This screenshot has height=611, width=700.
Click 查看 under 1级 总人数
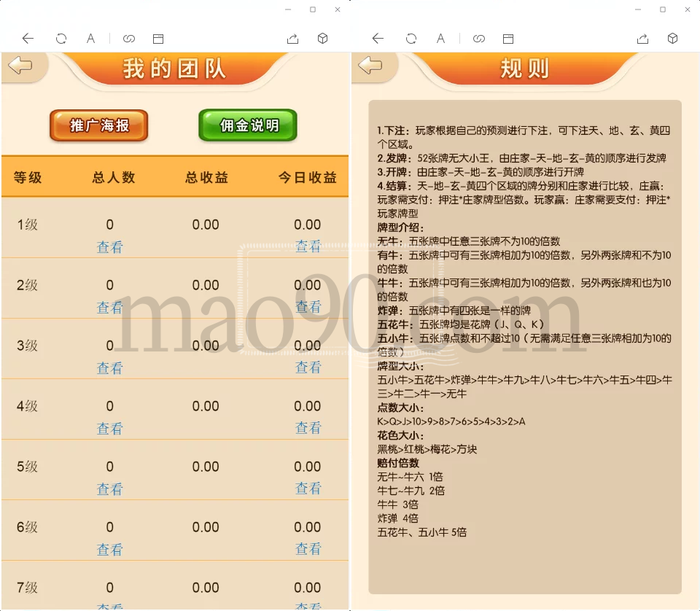[x=110, y=247]
